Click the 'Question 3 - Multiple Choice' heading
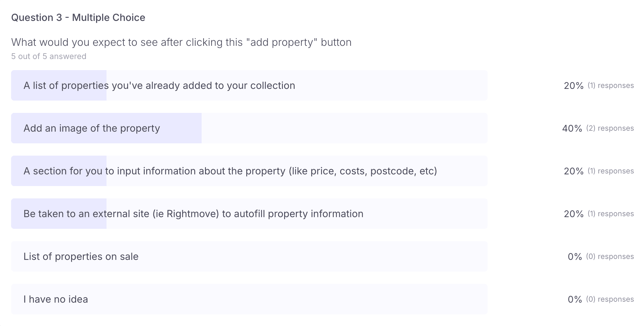The height and width of the screenshot is (326, 644). tap(78, 18)
